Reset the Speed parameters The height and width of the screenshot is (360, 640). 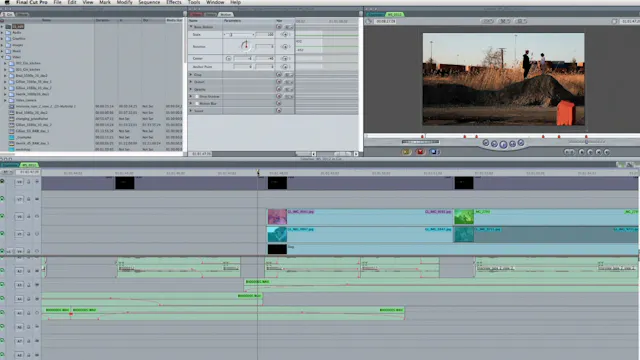pyautogui.click(x=279, y=111)
